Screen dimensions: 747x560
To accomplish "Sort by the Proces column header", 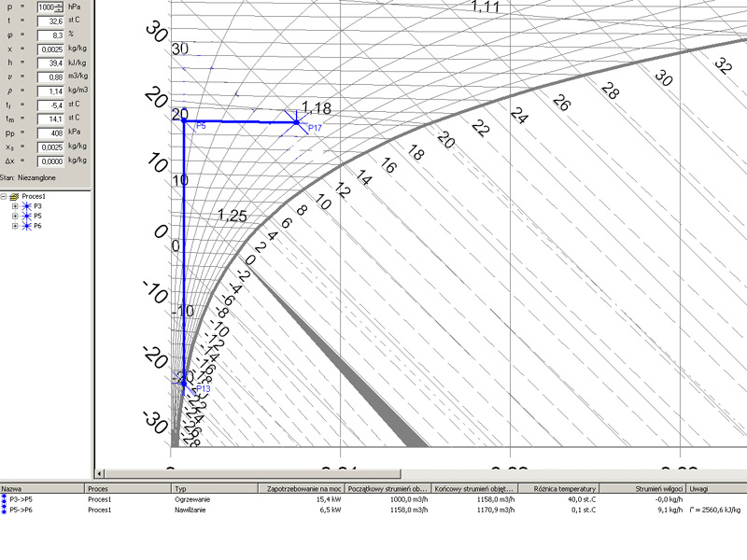I will (x=128, y=488).
